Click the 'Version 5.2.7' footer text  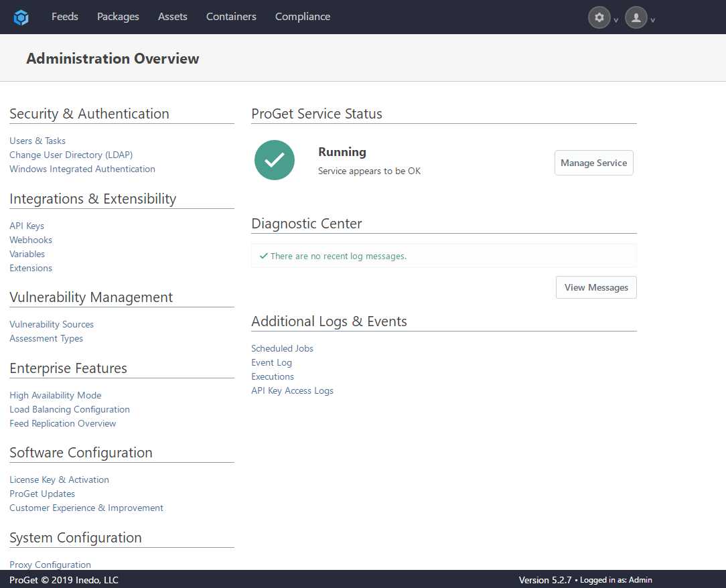tap(545, 580)
